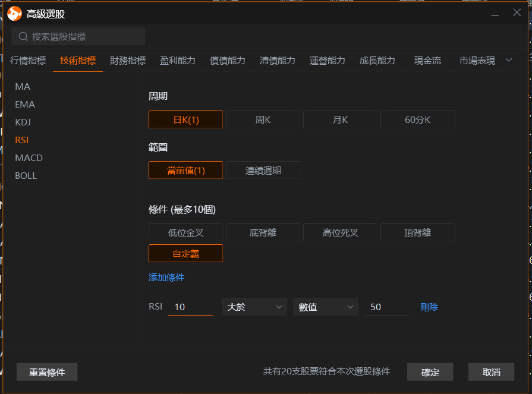Click the search magnifier icon
Image resolution: width=532 pixels, height=394 pixels.
click(x=24, y=37)
